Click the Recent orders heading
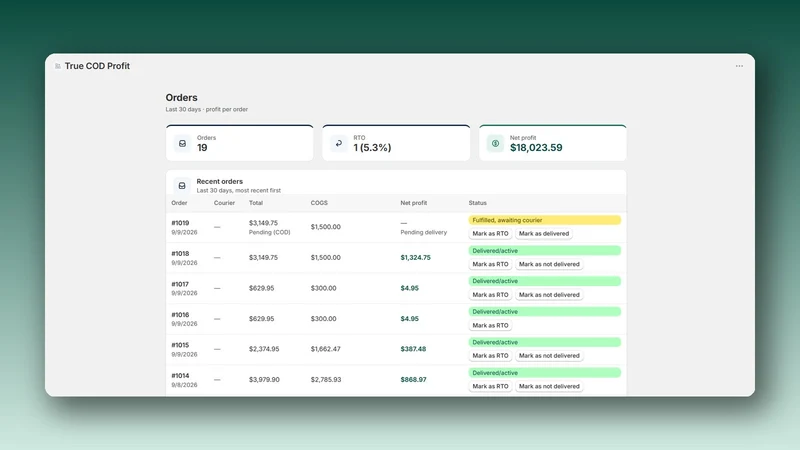The width and height of the screenshot is (800, 450). coord(219,181)
